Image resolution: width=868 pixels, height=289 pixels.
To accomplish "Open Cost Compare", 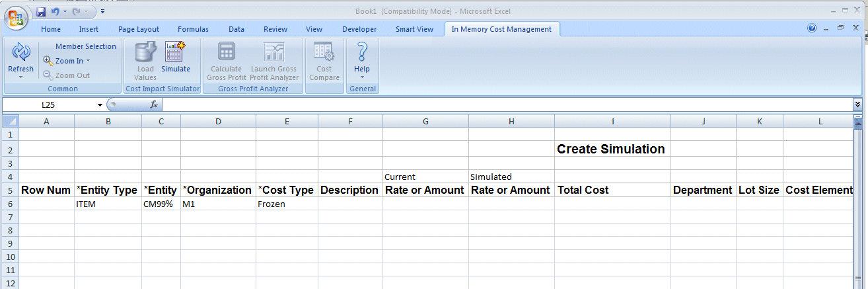I will click(324, 61).
